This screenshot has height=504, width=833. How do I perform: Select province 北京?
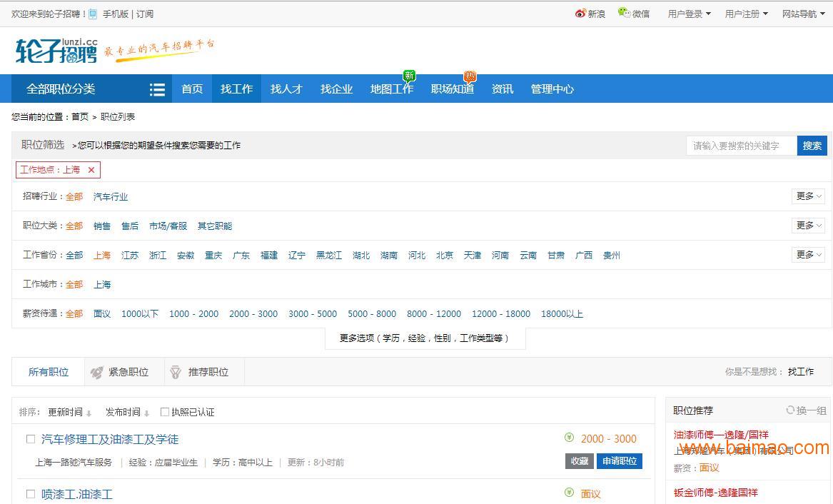pos(445,256)
